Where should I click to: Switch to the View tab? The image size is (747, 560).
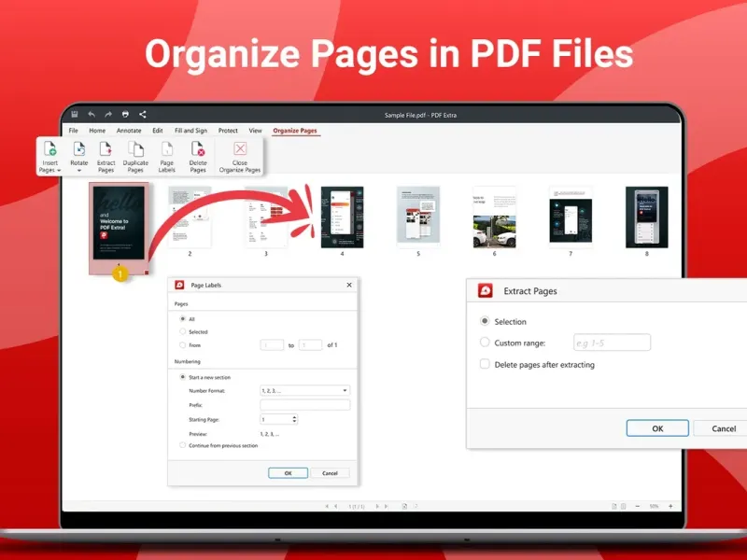tap(255, 131)
